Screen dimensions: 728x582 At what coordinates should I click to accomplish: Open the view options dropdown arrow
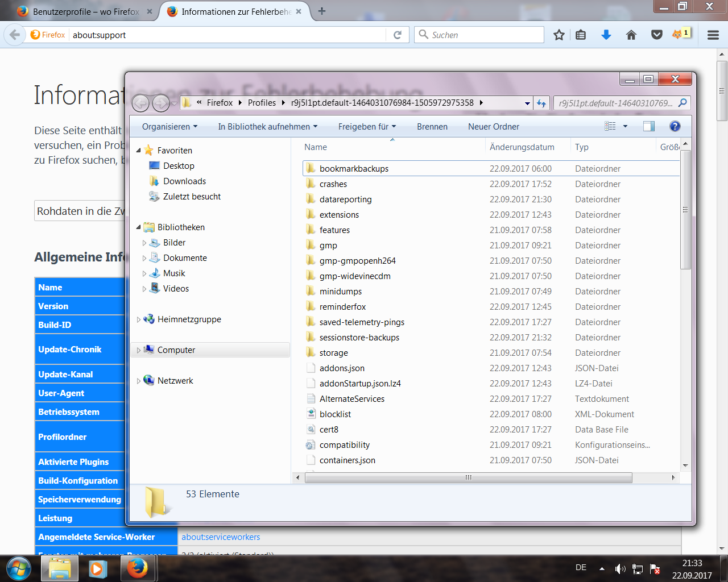tap(625, 126)
